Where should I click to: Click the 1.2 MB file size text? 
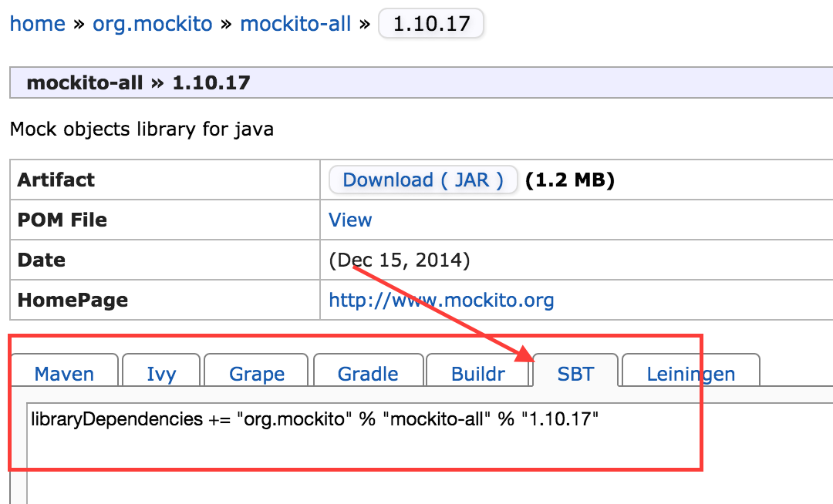tap(569, 180)
